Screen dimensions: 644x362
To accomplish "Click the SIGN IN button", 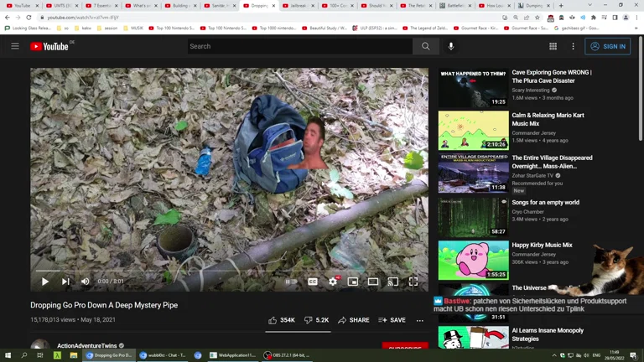I will point(607,46).
